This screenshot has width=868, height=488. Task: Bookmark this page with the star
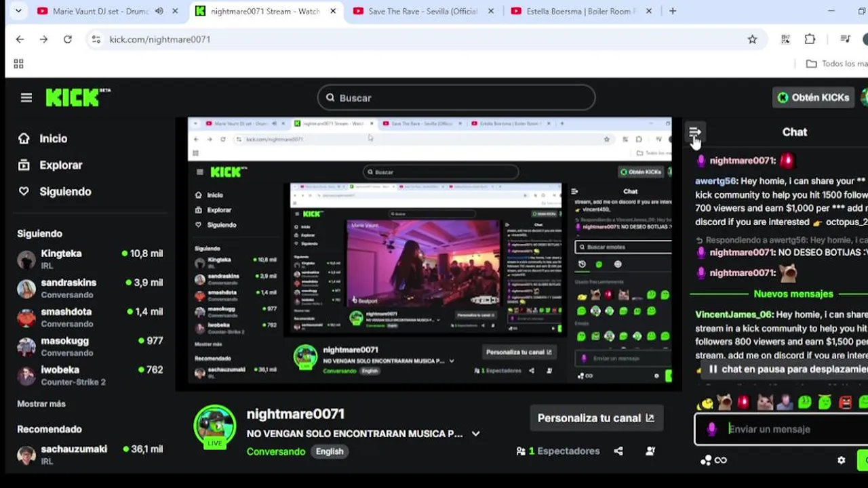click(x=752, y=39)
